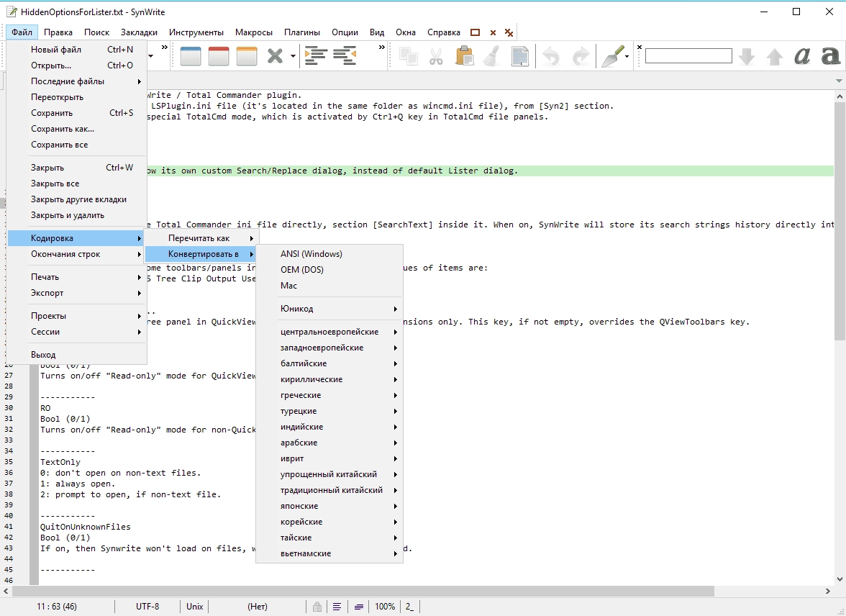The width and height of the screenshot is (846, 616).
Task: Convert to OEM (DOS) encoding
Action: pyautogui.click(x=329, y=269)
